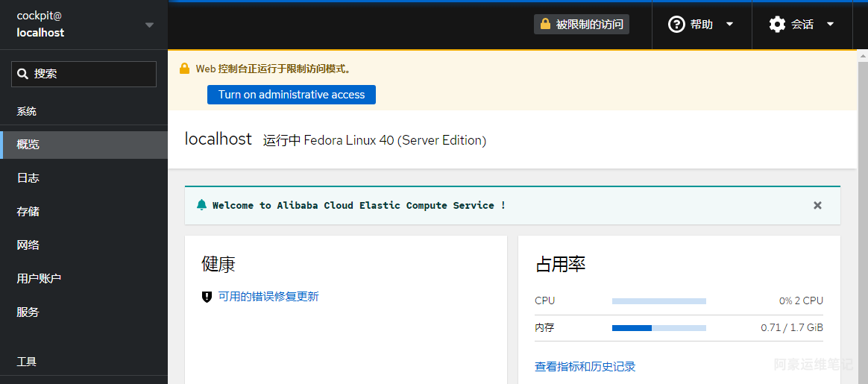The image size is (868, 384).
Task: Expand the cockpit@localhost host switcher
Action: 84,25
